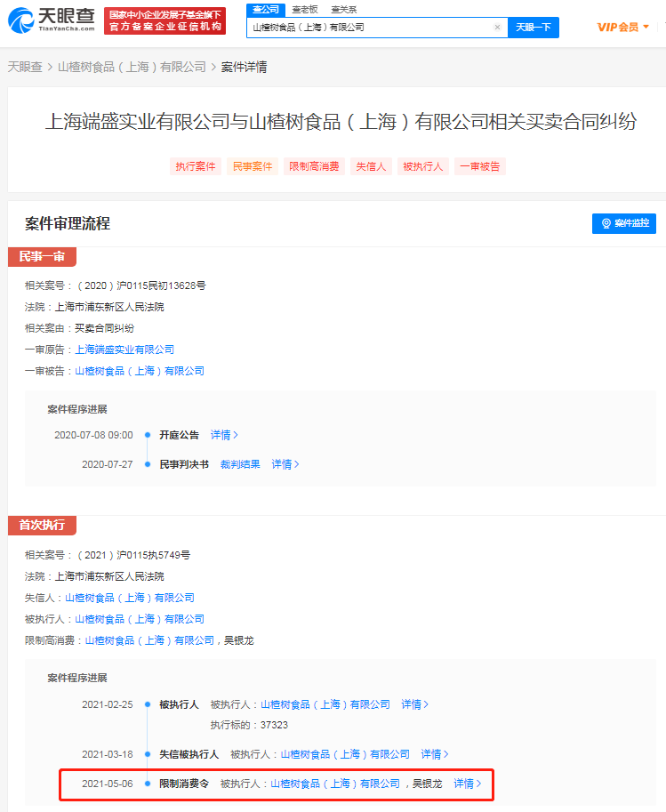Open the 裁判结果 link
This screenshot has width=666, height=812.
[x=240, y=464]
